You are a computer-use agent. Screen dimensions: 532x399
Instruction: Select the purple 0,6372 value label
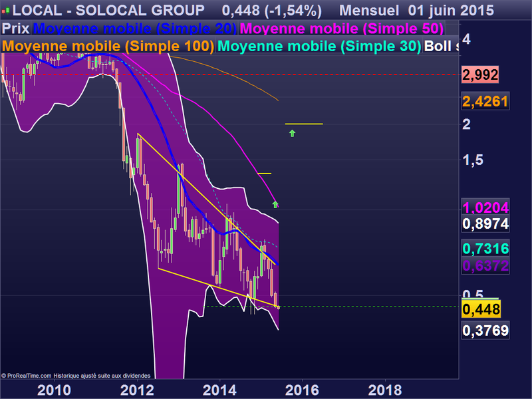pyautogui.click(x=485, y=265)
